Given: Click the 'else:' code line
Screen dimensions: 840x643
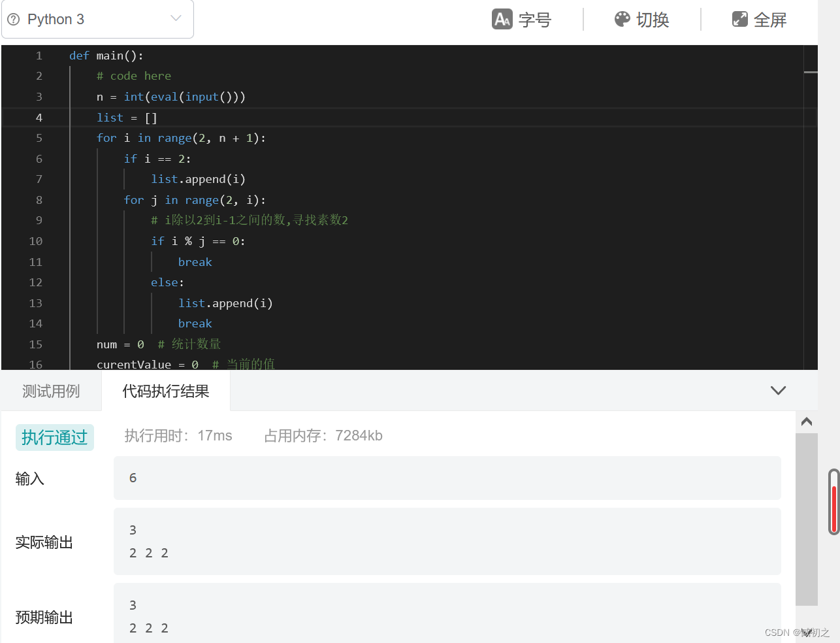Looking at the screenshot, I should click(x=167, y=282).
